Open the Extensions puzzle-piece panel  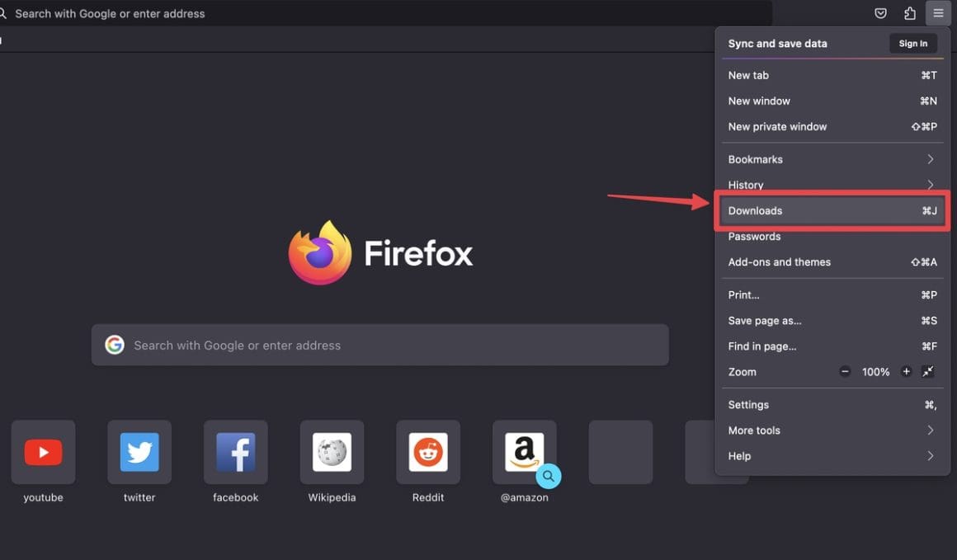[x=909, y=12]
